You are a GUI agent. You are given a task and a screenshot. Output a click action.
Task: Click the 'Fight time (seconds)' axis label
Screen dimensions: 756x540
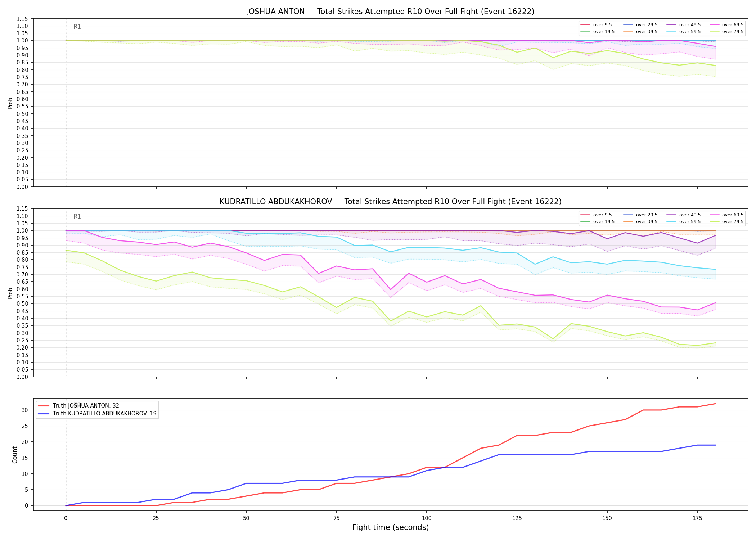391,527
